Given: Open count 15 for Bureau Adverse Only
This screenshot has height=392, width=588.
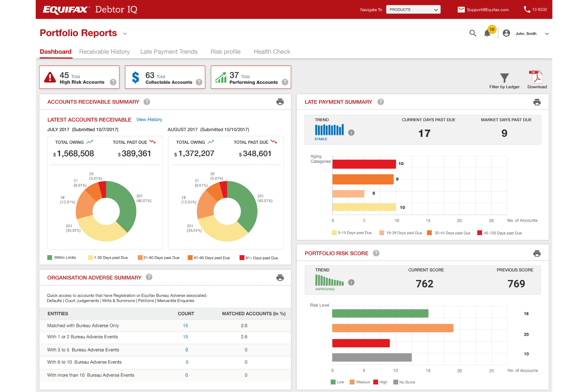Looking at the screenshot, I should (186, 326).
